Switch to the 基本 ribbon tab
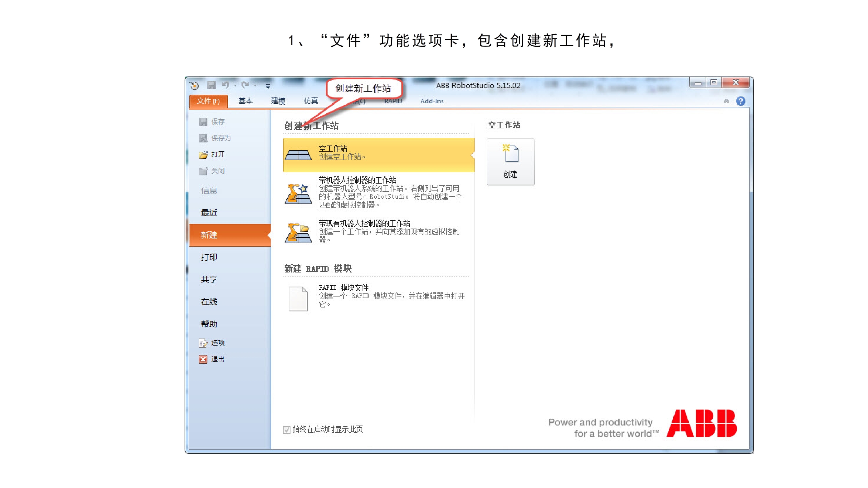This screenshot has height=488, width=868. tap(245, 101)
